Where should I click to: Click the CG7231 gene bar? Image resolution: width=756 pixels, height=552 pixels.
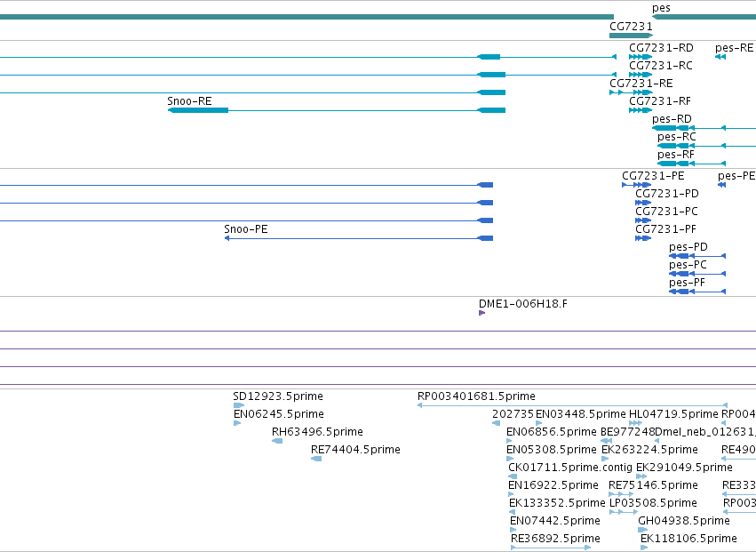click(631, 36)
